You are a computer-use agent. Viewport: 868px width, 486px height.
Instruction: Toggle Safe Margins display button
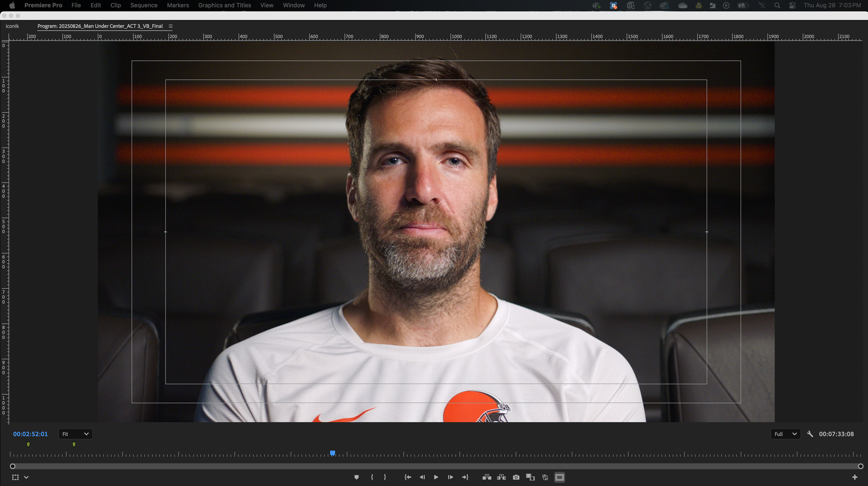pos(559,477)
